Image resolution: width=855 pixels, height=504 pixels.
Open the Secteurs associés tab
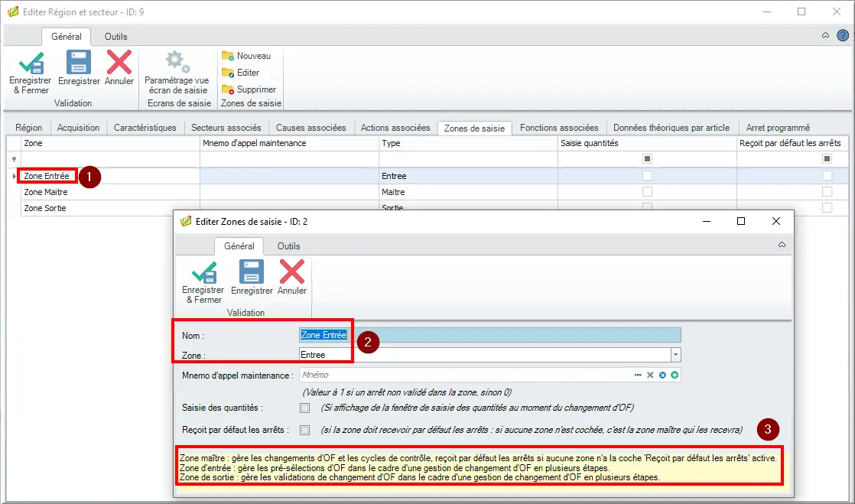pos(226,128)
